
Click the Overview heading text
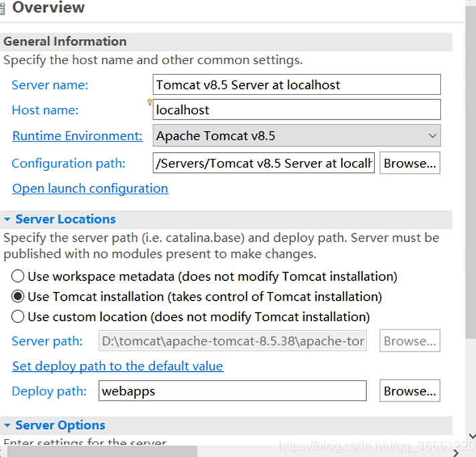(x=48, y=7)
